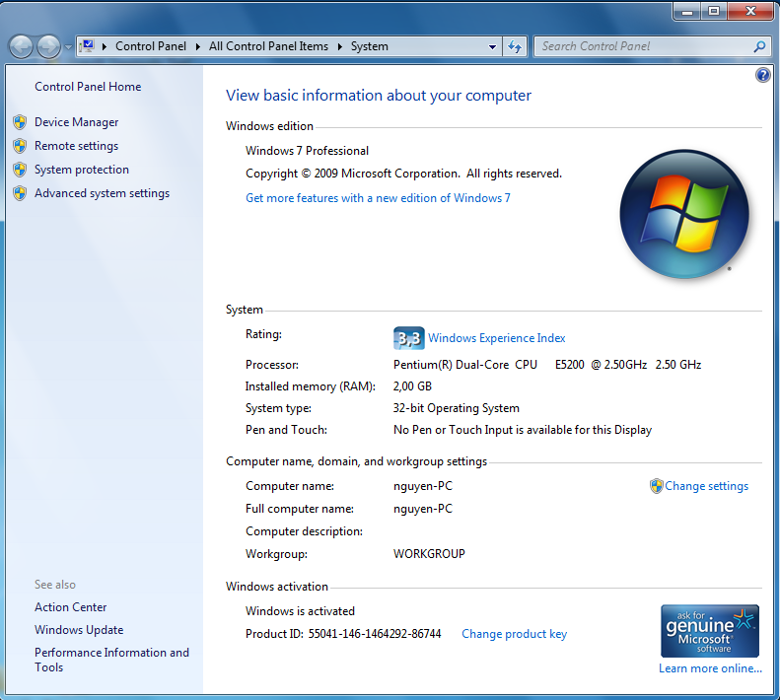Select All Control Panel Items breadcrumb
Image resolution: width=780 pixels, height=700 pixels.
coord(268,46)
